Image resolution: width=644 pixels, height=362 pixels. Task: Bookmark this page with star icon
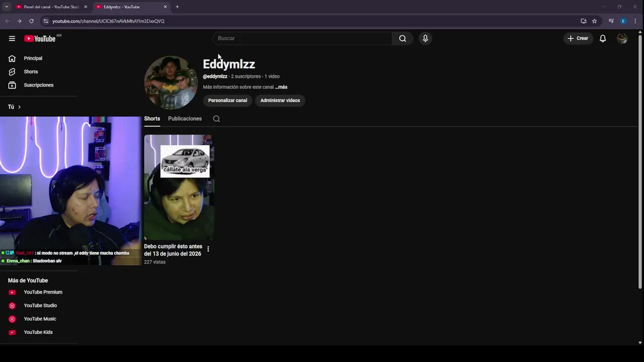[x=594, y=21]
